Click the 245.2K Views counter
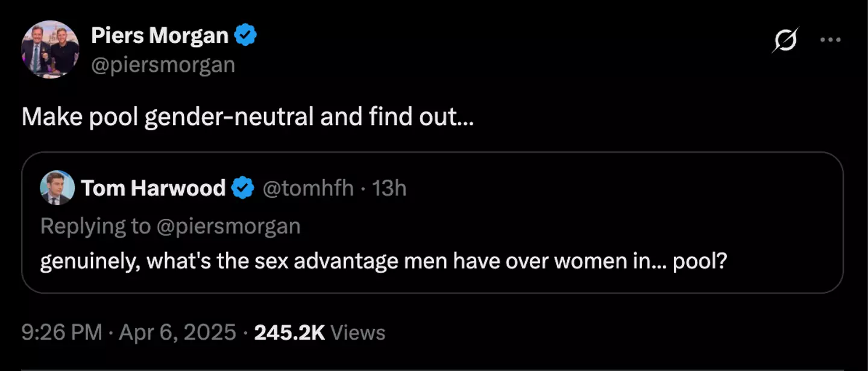868x371 pixels. click(288, 332)
